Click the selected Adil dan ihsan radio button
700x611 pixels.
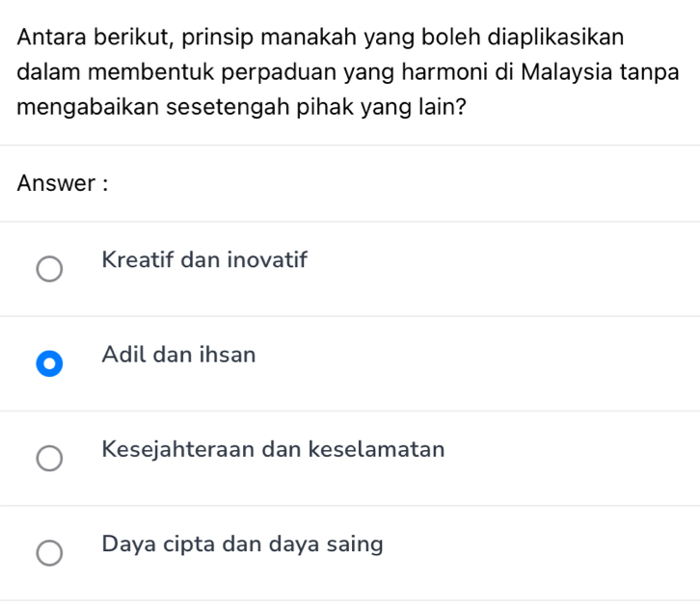coord(49,364)
